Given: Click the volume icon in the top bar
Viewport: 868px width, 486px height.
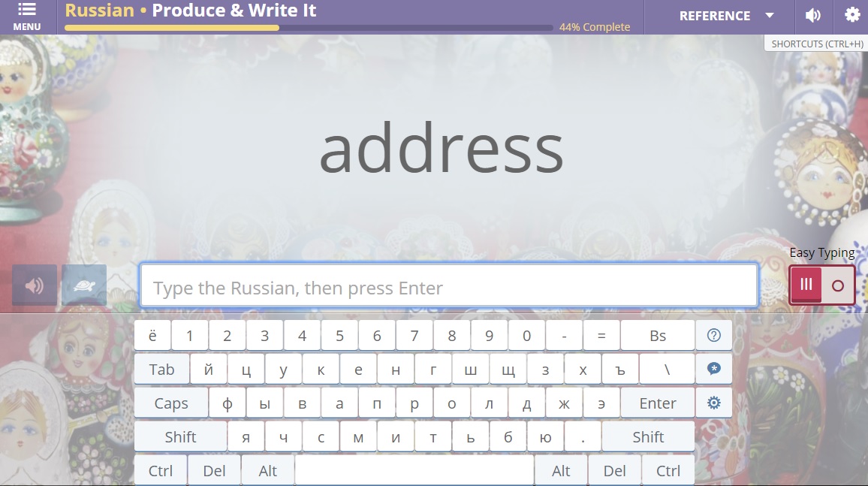Looking at the screenshot, I should coord(813,15).
